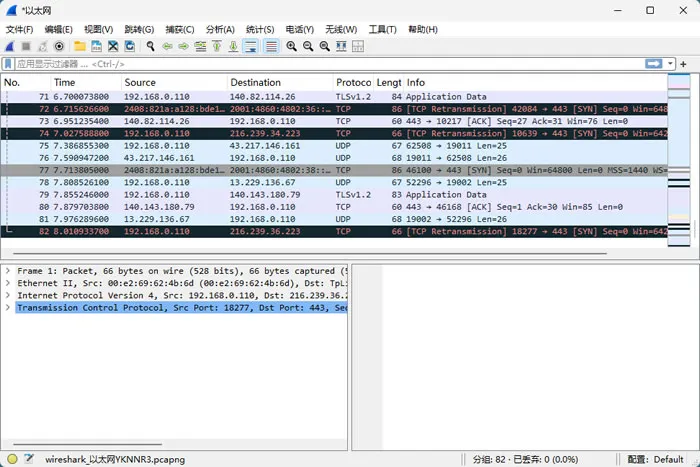Open a capture file with the folder icon
The width and height of the screenshot is (700, 467).
coord(80,46)
